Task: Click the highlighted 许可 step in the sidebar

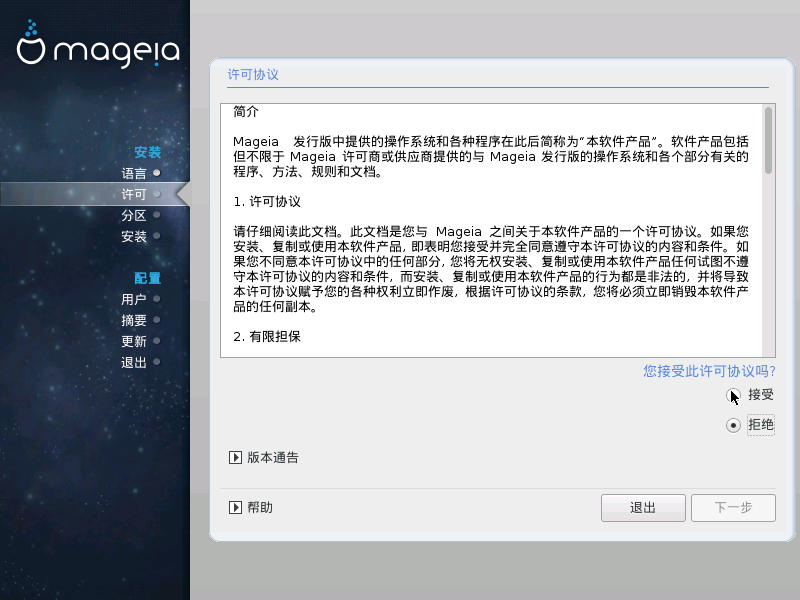Action: 134,194
